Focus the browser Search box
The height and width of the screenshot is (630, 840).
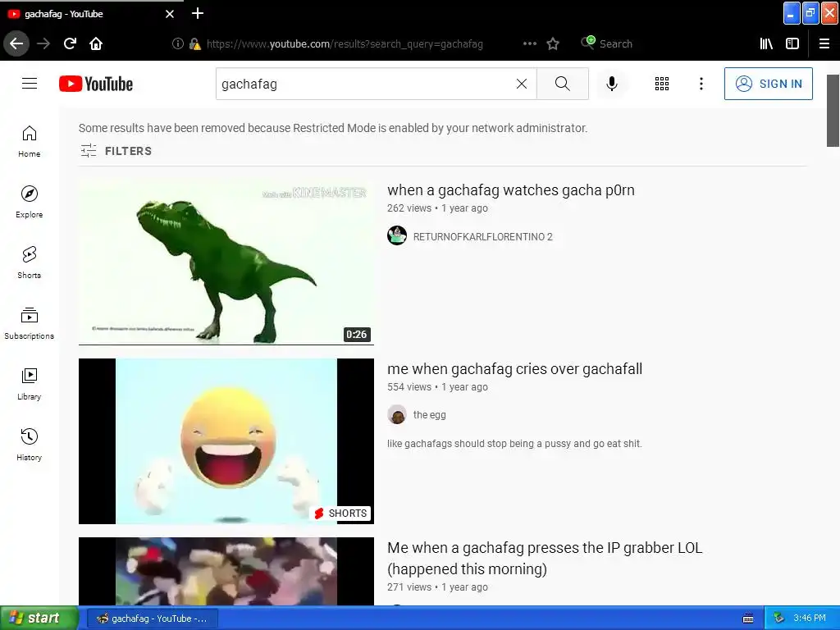[x=615, y=44]
